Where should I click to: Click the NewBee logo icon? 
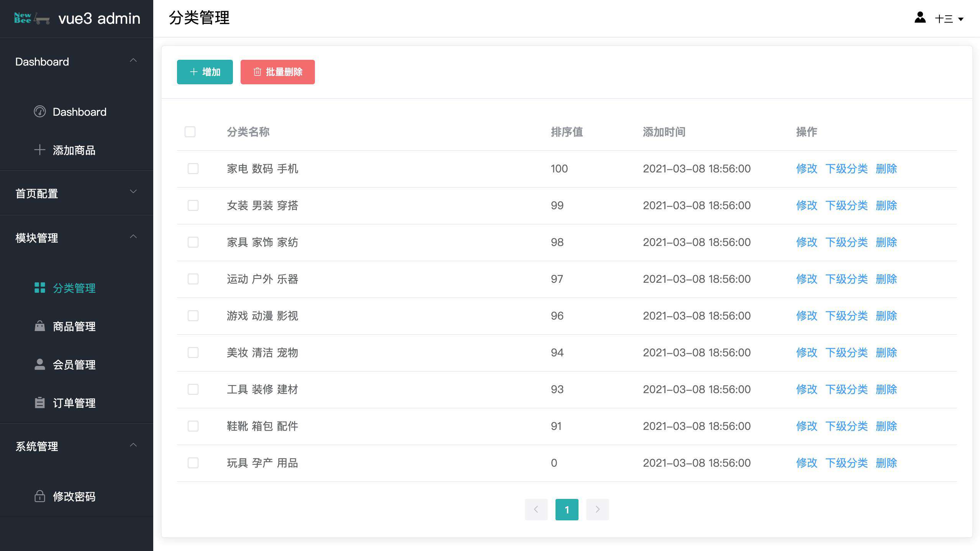click(x=32, y=18)
